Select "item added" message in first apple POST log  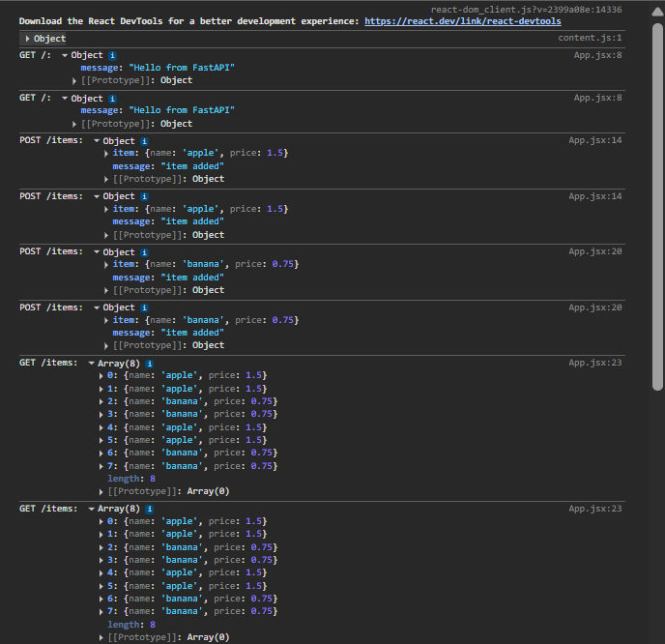192,166
